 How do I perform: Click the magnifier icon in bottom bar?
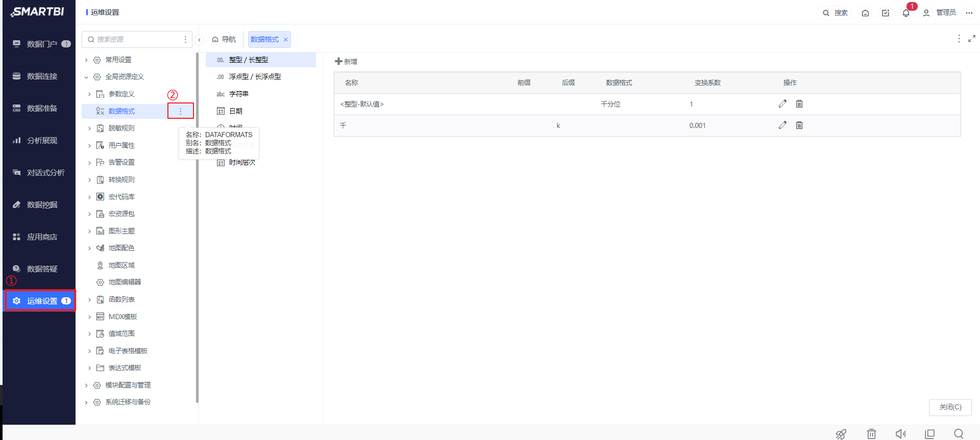[x=959, y=434]
